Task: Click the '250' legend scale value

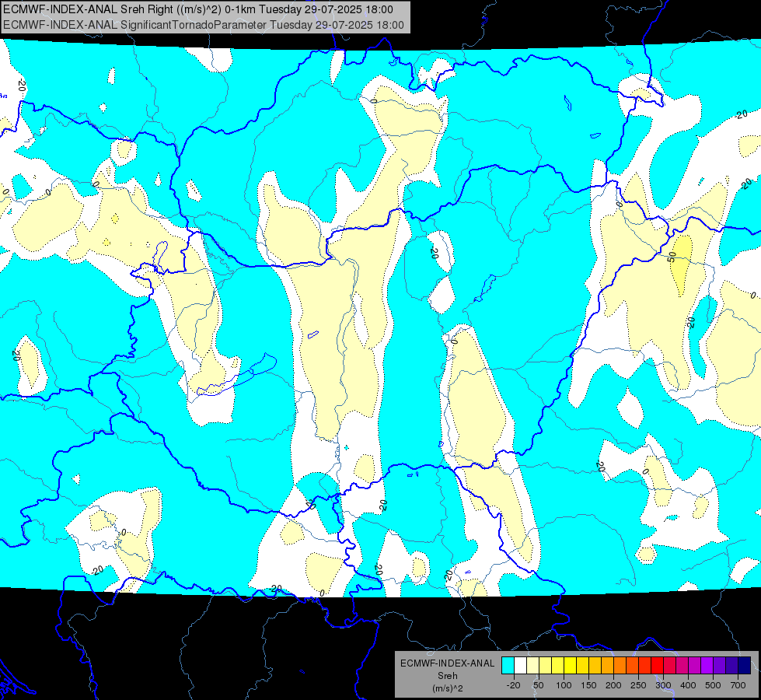Action: coord(638,685)
